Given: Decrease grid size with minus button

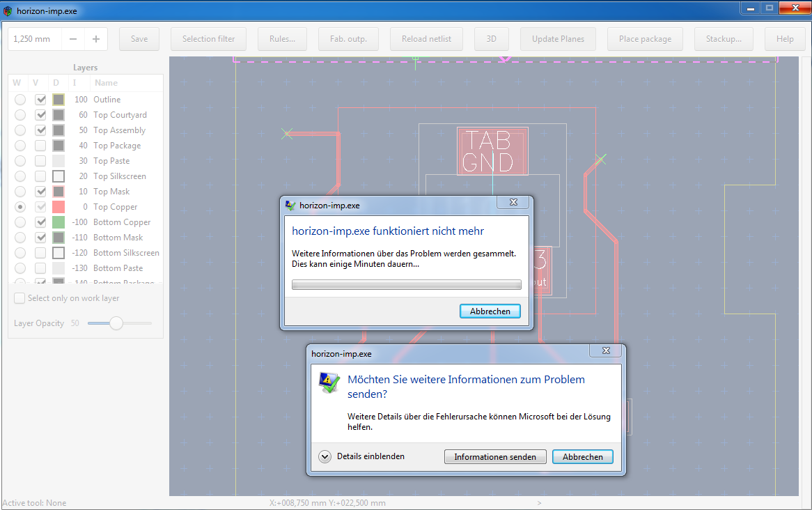Looking at the screenshot, I should 73,39.
